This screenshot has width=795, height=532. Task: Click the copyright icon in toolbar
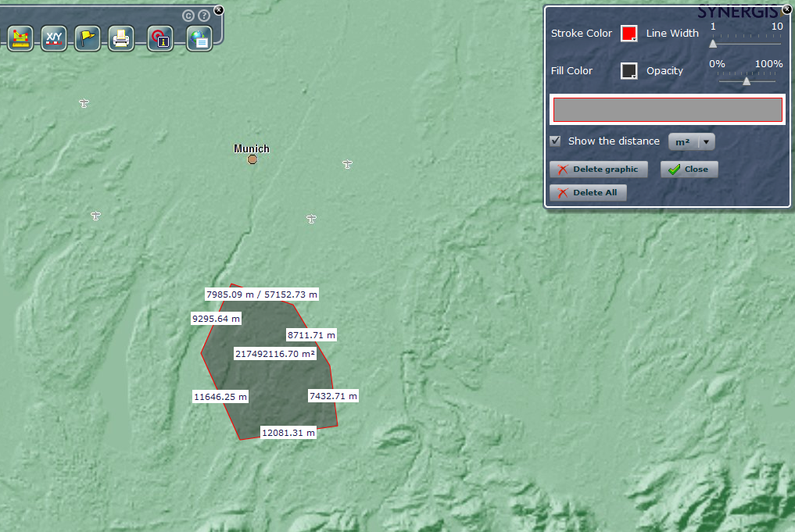click(x=188, y=16)
